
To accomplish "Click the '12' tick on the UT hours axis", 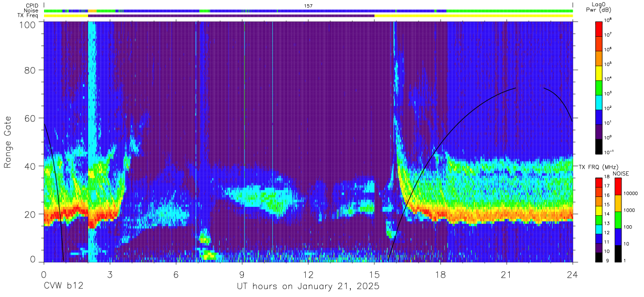I will click(308, 274).
